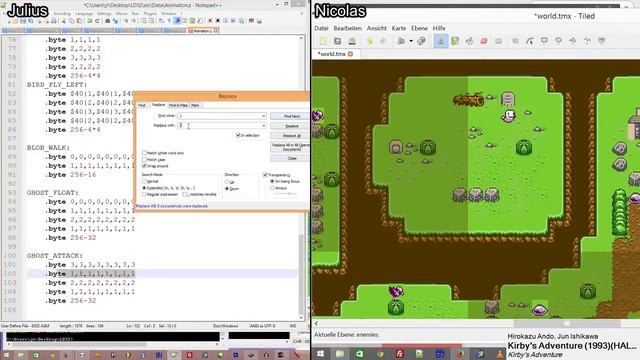Click the Replace All button

pos(291,136)
